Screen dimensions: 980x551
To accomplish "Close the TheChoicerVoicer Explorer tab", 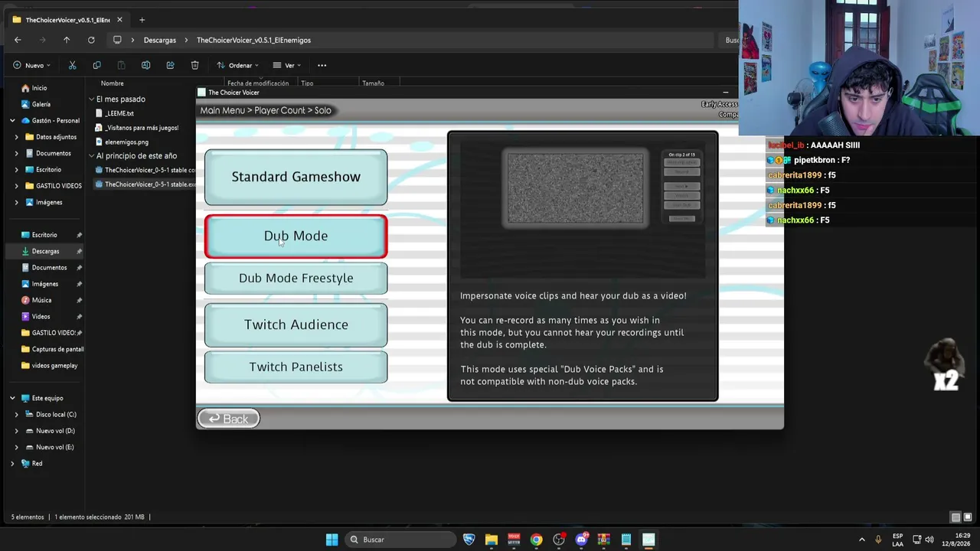I will pyautogui.click(x=119, y=20).
